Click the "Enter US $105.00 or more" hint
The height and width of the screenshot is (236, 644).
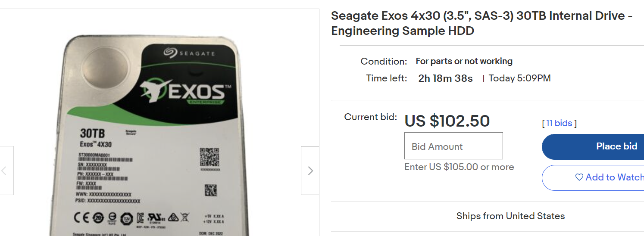click(x=459, y=167)
